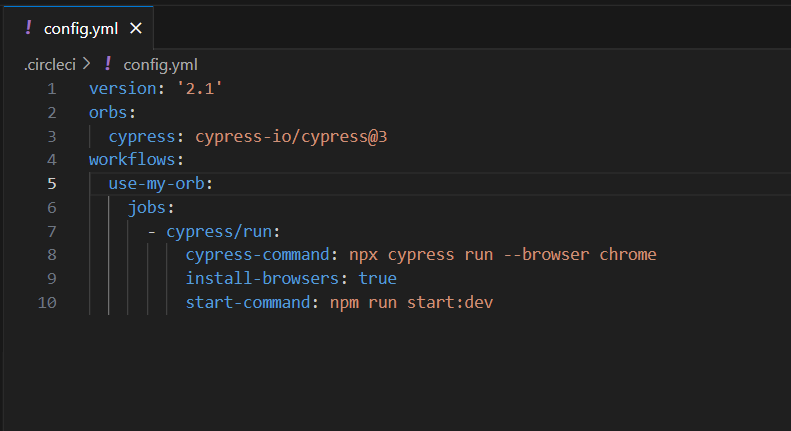
Task: Click the 'start-command' key
Action: click(x=248, y=303)
